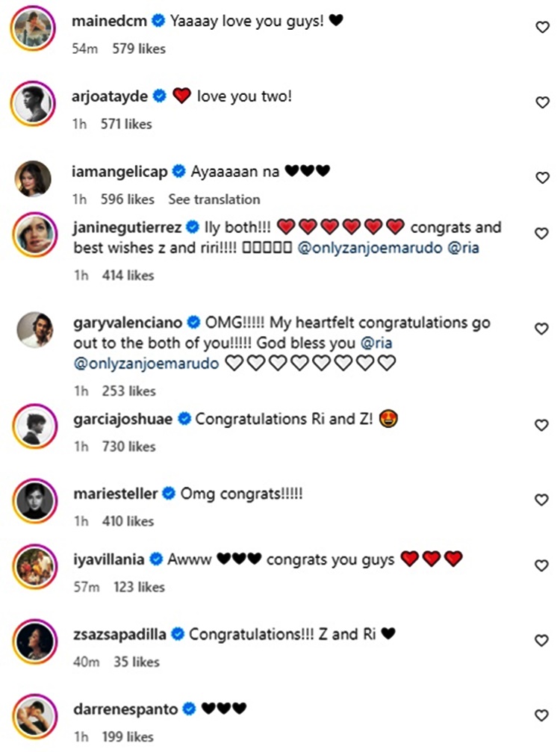Viewport: 560px width, 752px height.
Task: View 730 likes on garciajoshuae's comment
Action: pos(128,447)
